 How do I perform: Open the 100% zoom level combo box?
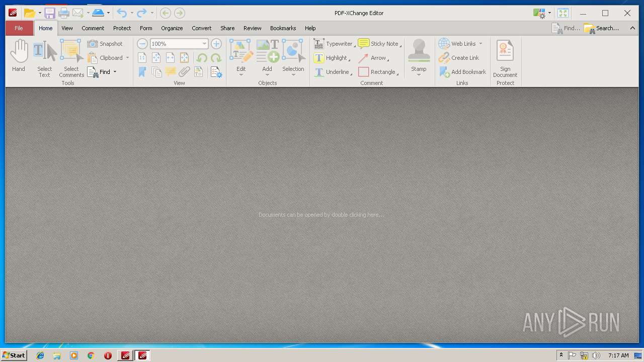(x=179, y=44)
